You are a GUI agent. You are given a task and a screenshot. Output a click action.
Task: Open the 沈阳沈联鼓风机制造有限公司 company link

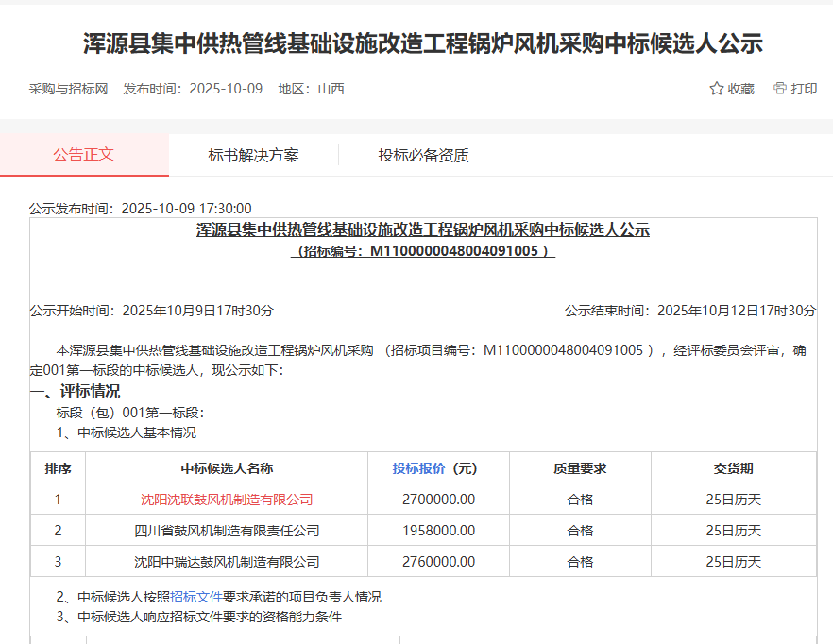[x=227, y=500]
